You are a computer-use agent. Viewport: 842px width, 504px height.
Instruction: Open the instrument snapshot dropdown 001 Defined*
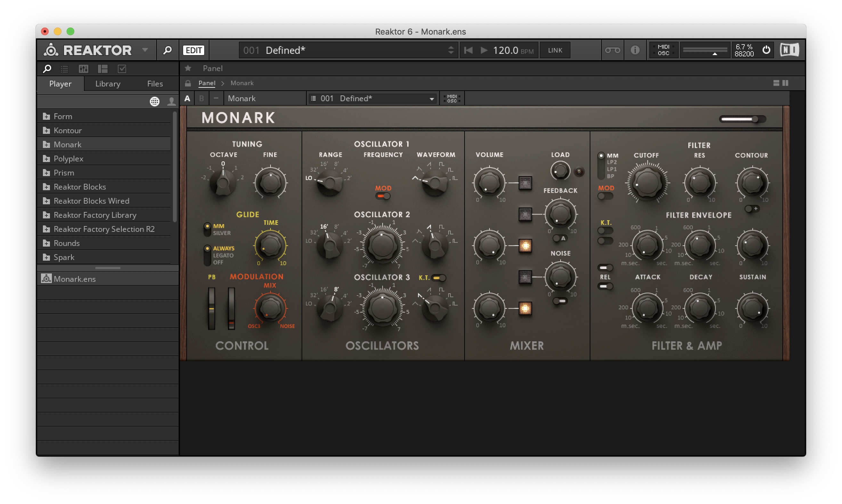[372, 99]
